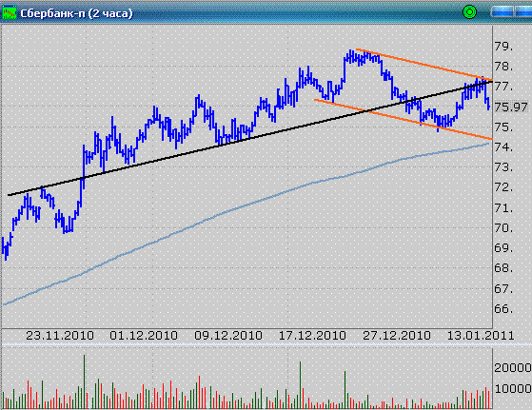Screen dimensions: 532x410
Task: Click the 23.11.2010 date label
Action: (x=60, y=336)
